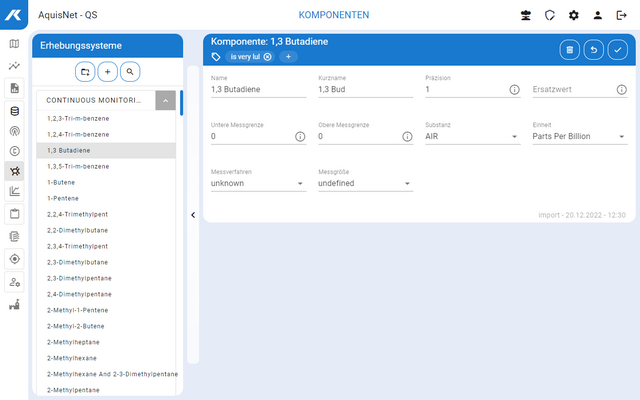Screen dimensions: 640x400
Task: Open the map view in left sidebar
Action: (14, 44)
